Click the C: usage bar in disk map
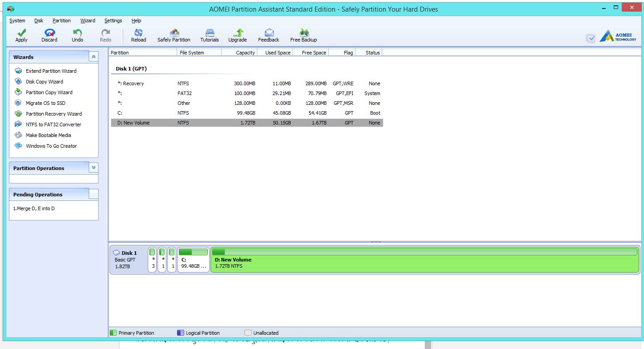This screenshot has height=349, width=644. click(x=194, y=252)
